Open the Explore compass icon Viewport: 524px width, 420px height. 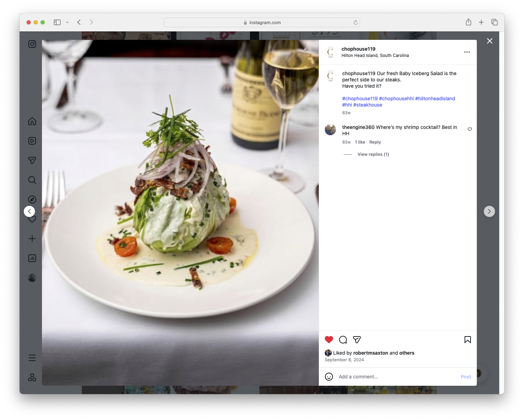pos(32,200)
